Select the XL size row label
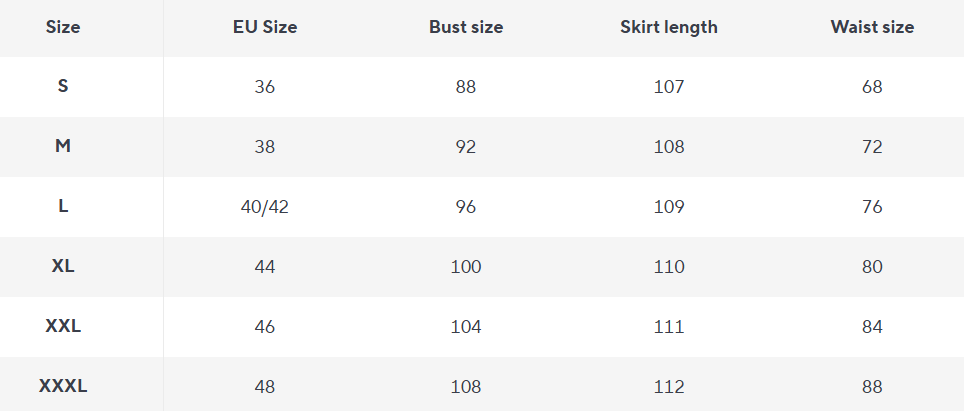The height and width of the screenshot is (411, 964). [x=63, y=267]
